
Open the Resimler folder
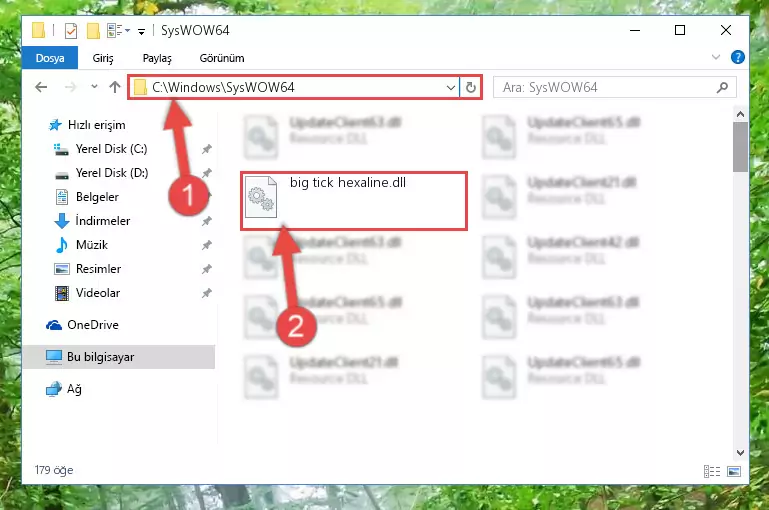coord(87,269)
